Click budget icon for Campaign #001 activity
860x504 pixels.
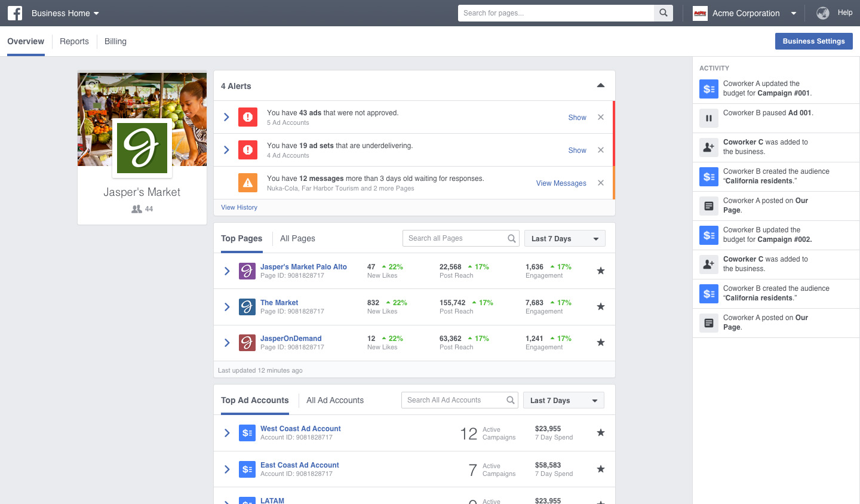pos(709,89)
